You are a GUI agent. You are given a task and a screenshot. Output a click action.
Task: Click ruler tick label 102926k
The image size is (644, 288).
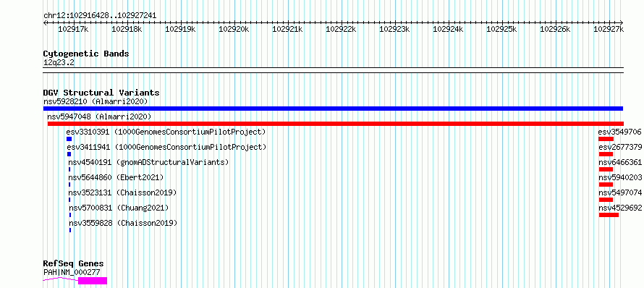555,29
